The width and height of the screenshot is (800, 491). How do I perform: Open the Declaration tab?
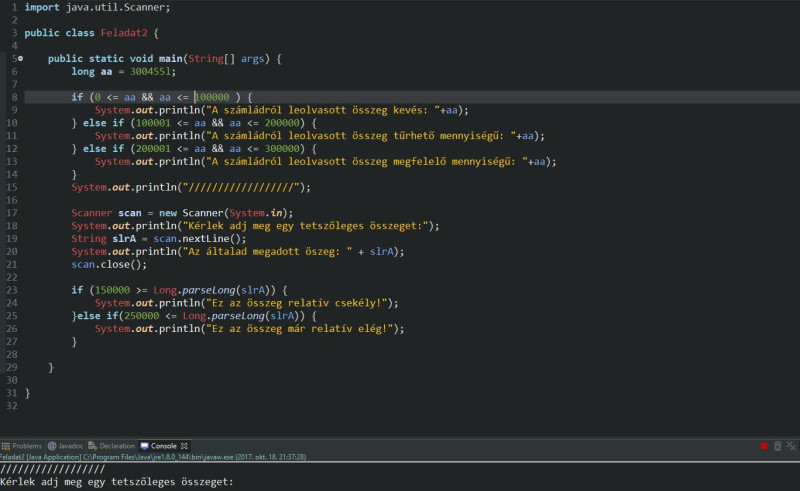(x=112, y=446)
